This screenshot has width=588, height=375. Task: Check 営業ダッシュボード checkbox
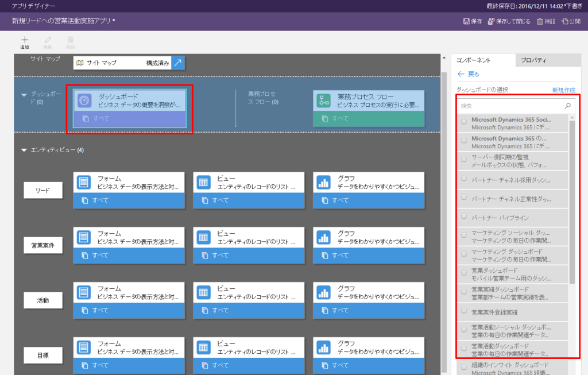[x=464, y=273]
